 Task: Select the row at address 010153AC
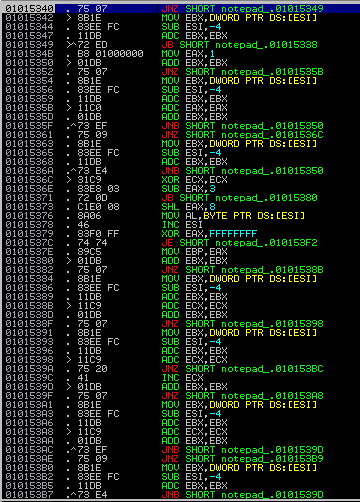click(180, 449)
